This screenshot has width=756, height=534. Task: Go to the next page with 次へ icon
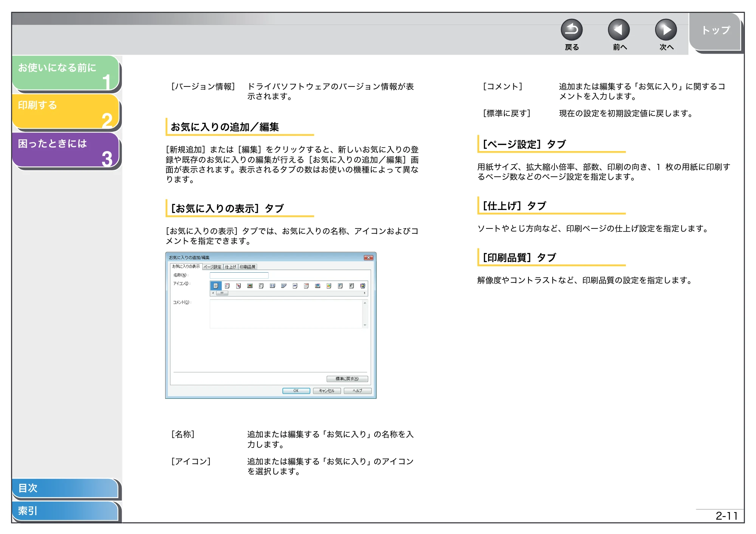pyautogui.click(x=666, y=30)
